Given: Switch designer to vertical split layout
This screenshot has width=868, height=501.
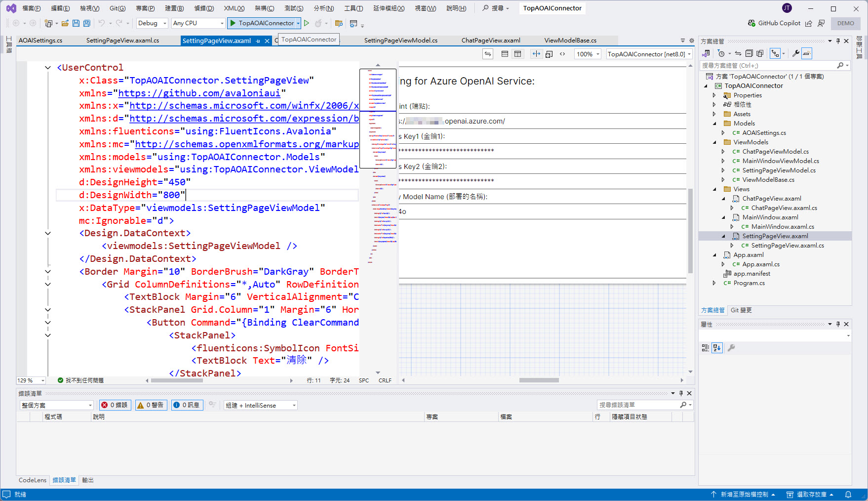Looking at the screenshot, I should click(x=517, y=54).
